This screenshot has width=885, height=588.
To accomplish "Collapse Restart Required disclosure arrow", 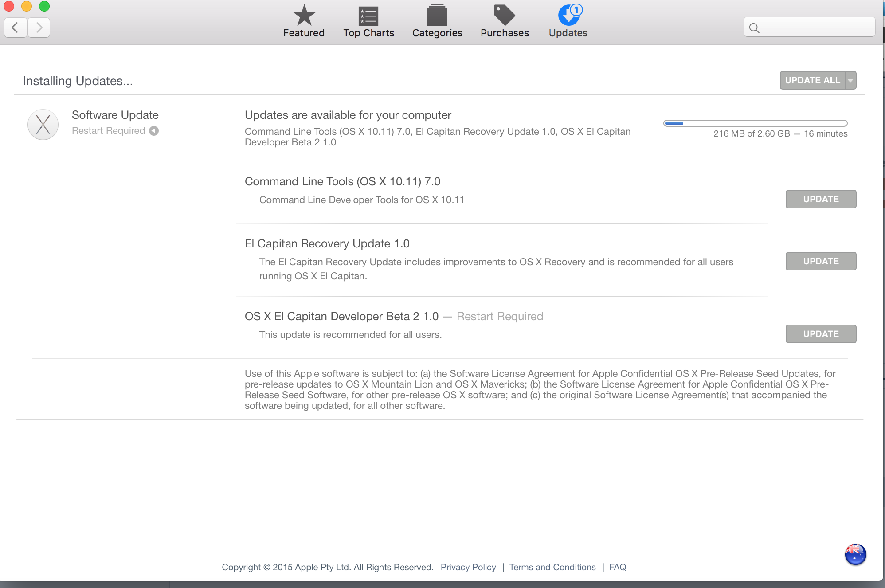I will [x=154, y=131].
